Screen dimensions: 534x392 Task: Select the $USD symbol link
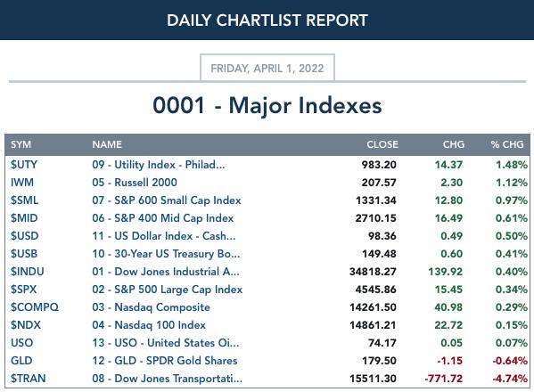[x=25, y=236]
